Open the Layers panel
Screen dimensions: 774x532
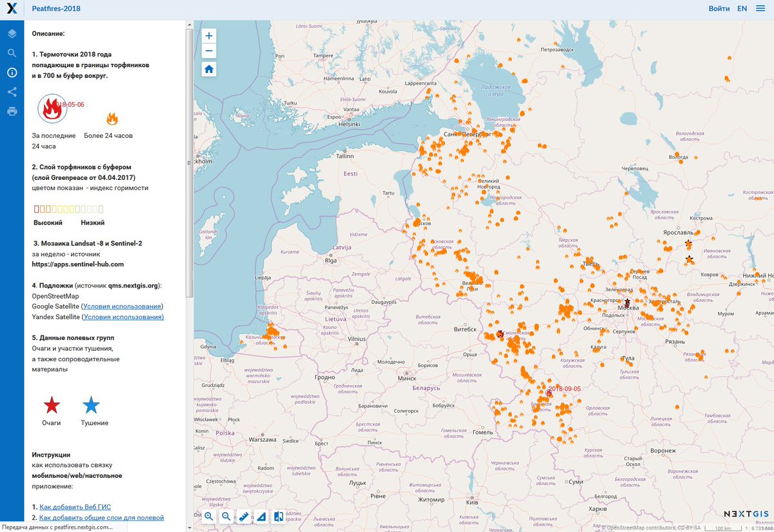pyautogui.click(x=12, y=34)
